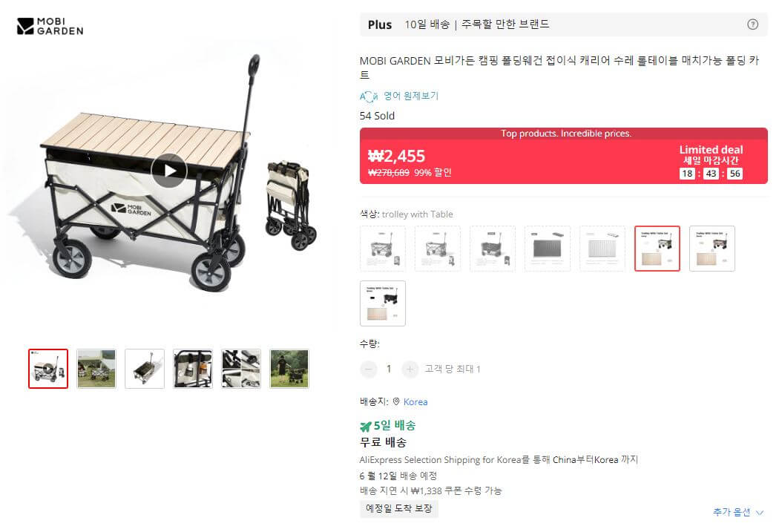Viewport: 782px width, 532px height.
Task: Click the quantity input showing 1
Action: (389, 369)
